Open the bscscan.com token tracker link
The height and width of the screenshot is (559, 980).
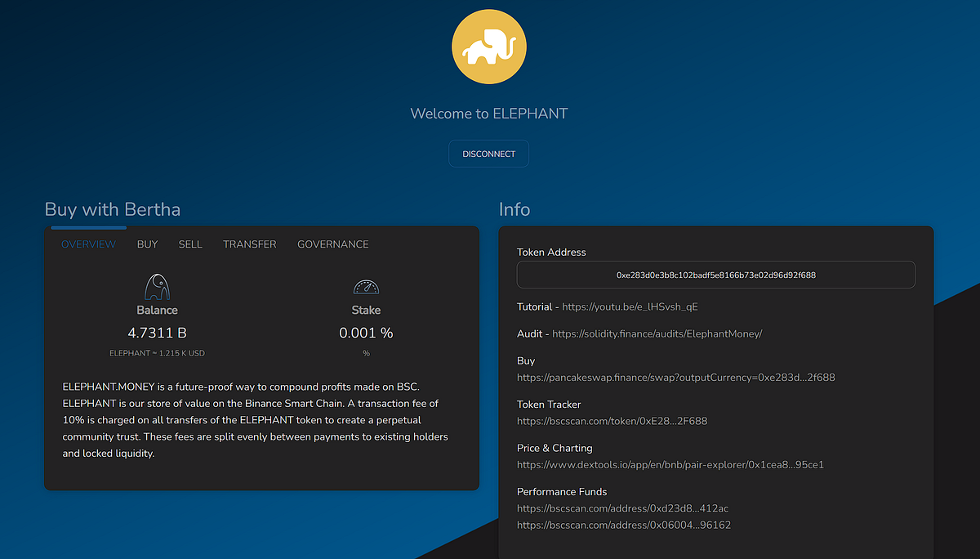click(612, 421)
